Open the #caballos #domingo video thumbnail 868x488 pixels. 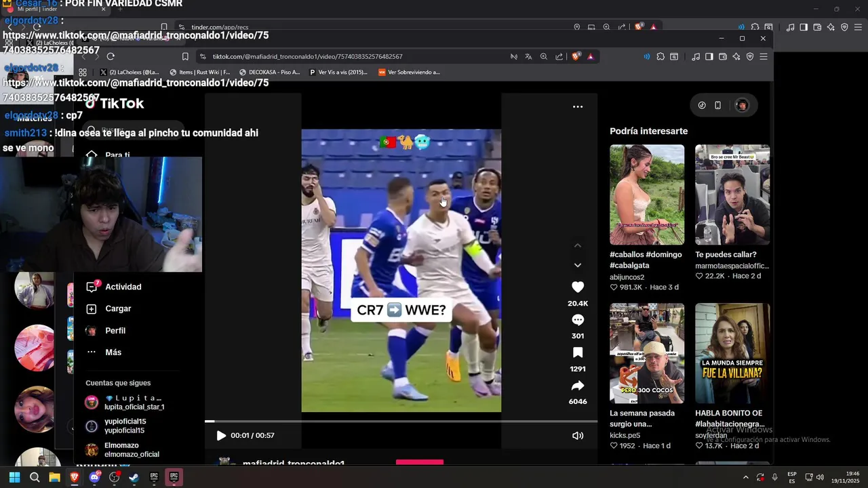647,195
